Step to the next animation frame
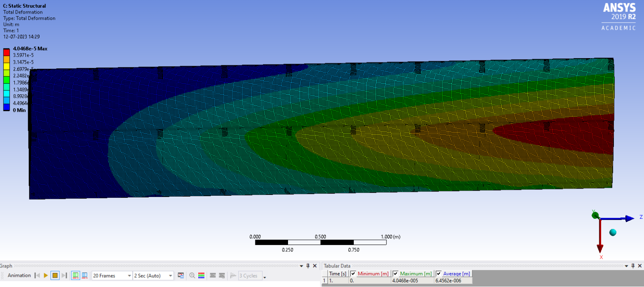Image resolution: width=644 pixels, height=287 pixels. [64, 276]
